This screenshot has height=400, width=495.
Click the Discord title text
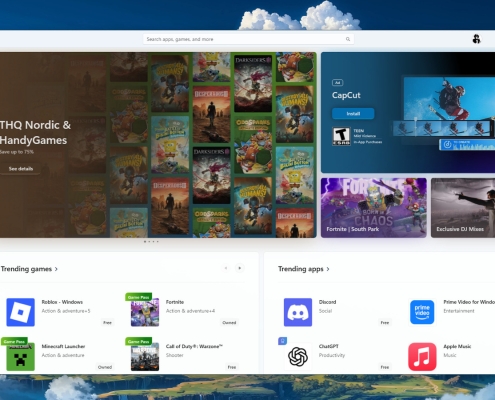coord(327,302)
